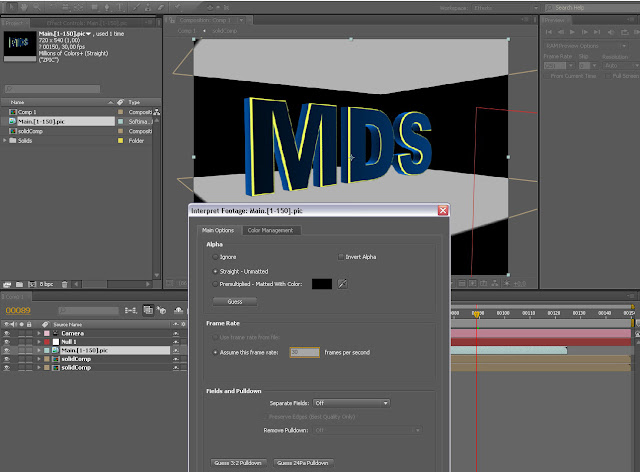Hide the Camera layer
The width and height of the screenshot is (640, 472).
(7, 333)
